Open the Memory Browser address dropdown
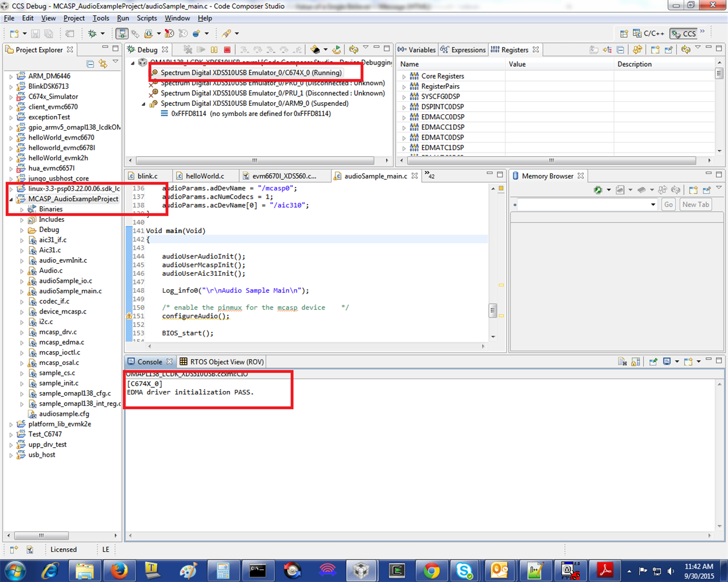This screenshot has width=728, height=582. (653, 205)
